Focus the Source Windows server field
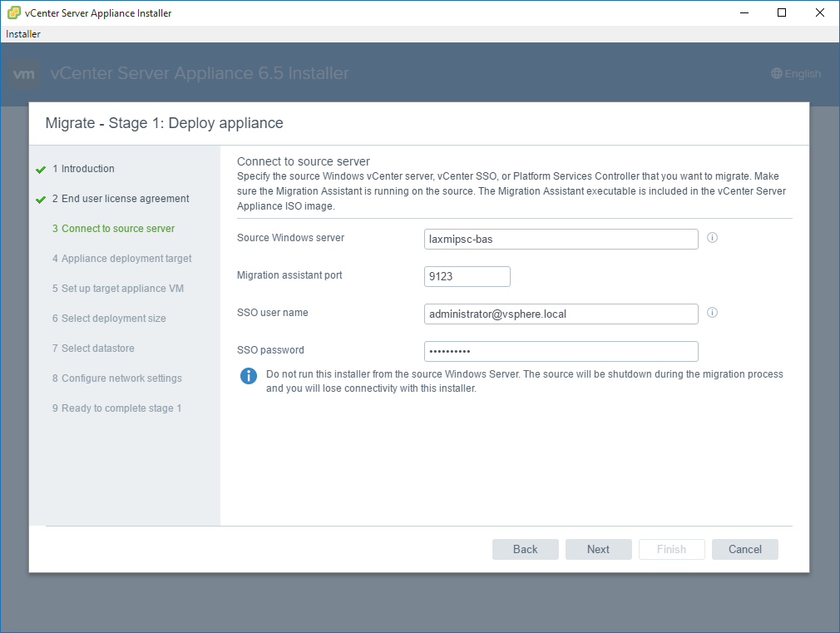Viewport: 840px width, 633px height. click(561, 240)
